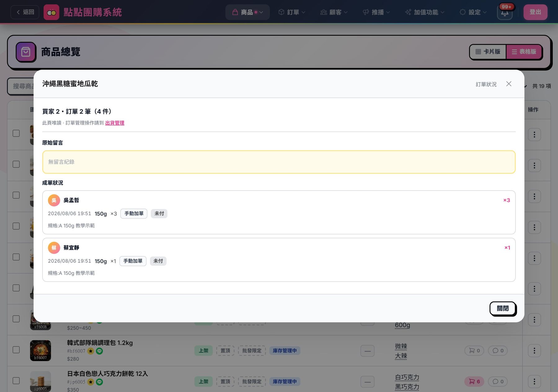This screenshot has height=392, width=558.
Task: Expand the 商品 navigation dropdown
Action: (x=247, y=12)
